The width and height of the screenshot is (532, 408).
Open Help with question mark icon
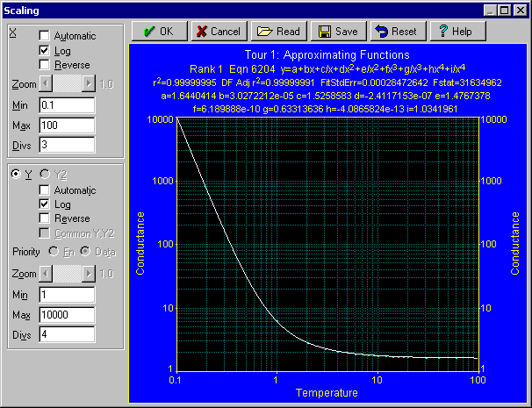click(x=456, y=31)
